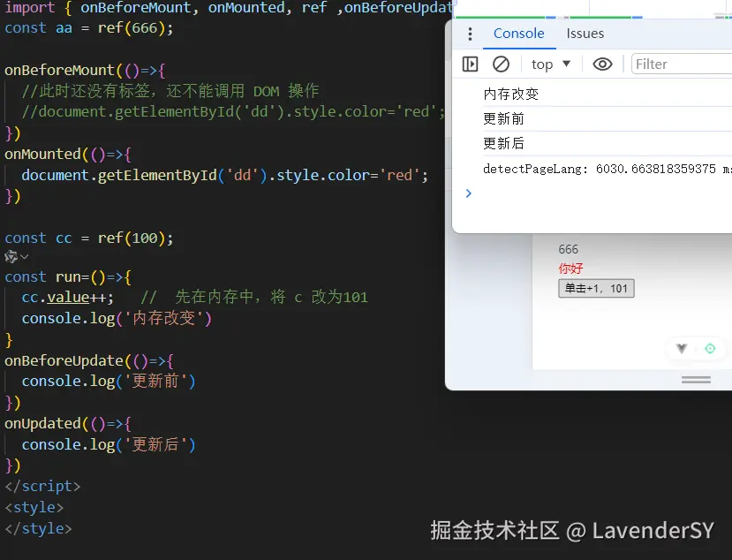Switch to the Console tab
Viewport: 732px width, 560px height.
pyautogui.click(x=518, y=34)
